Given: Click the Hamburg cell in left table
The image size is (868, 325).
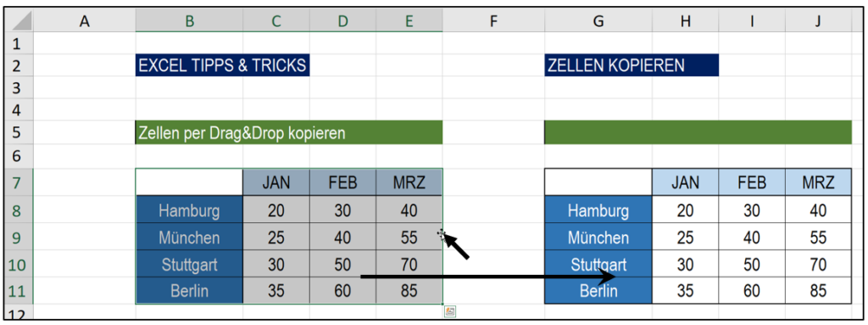Looking at the screenshot, I should (189, 210).
